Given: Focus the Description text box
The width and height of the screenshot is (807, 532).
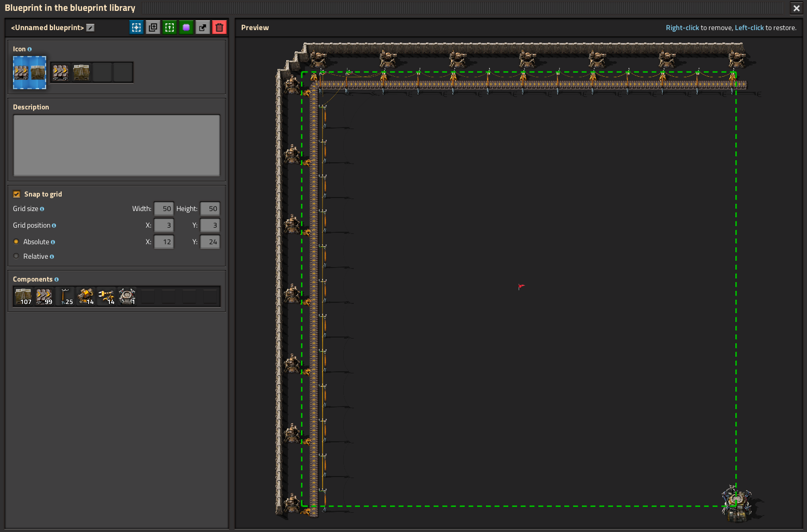Looking at the screenshot, I should tap(117, 145).
